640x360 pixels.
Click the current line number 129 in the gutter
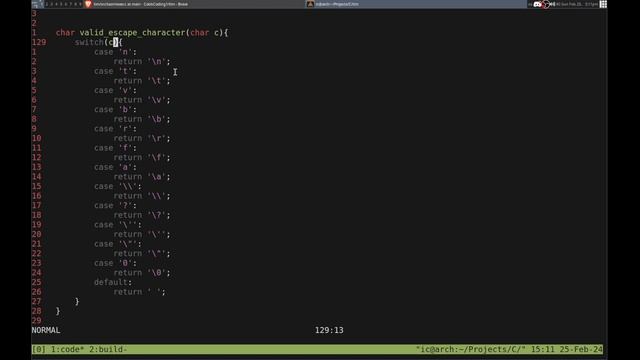(39, 42)
